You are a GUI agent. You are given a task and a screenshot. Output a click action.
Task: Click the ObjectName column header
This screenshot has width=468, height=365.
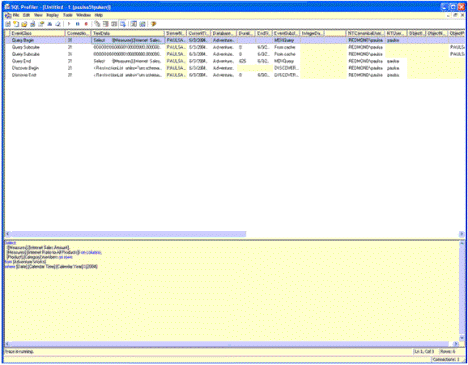pyautogui.click(x=436, y=33)
